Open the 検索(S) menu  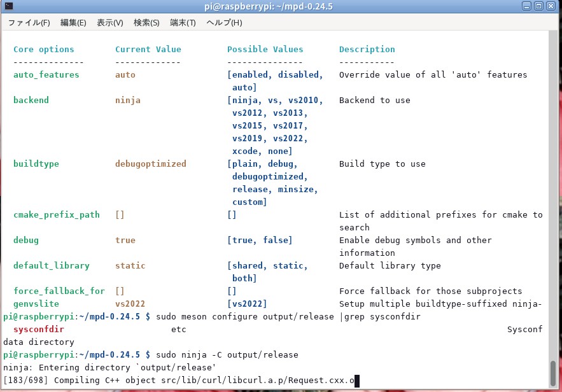(x=146, y=23)
